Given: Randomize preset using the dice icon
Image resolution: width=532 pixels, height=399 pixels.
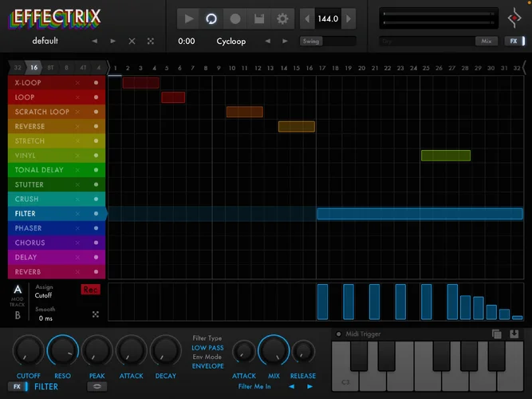Looking at the screenshot, I should 151,41.
